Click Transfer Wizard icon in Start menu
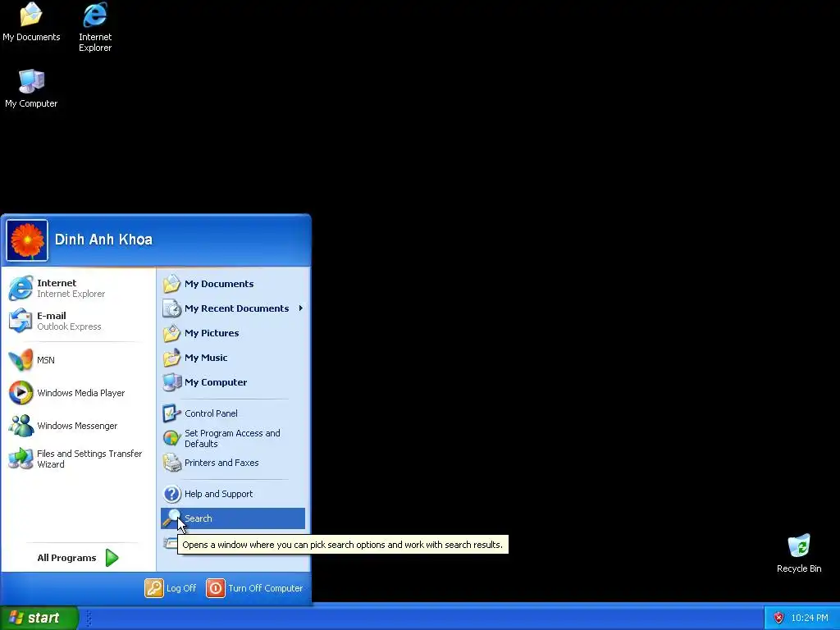 click(21, 459)
